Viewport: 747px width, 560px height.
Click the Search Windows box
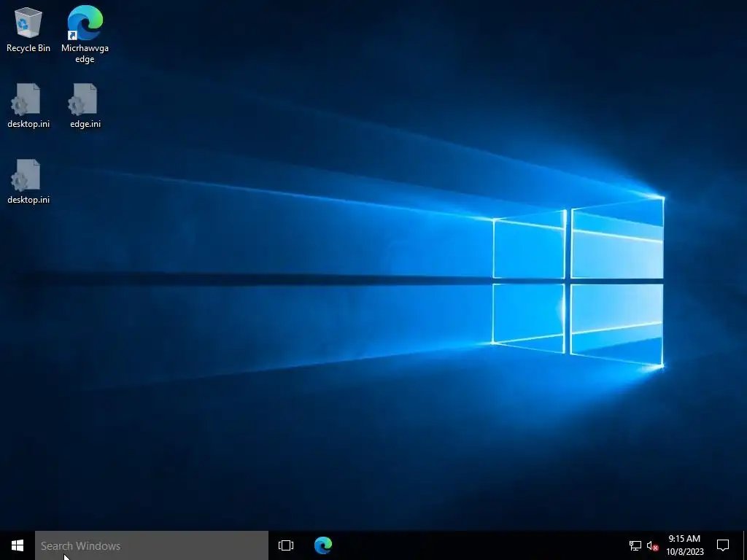click(152, 545)
